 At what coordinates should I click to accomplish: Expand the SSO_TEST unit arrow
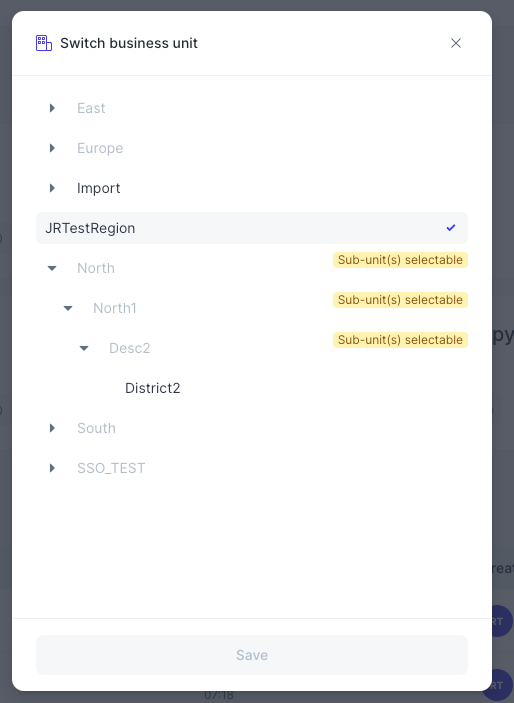(x=52, y=468)
